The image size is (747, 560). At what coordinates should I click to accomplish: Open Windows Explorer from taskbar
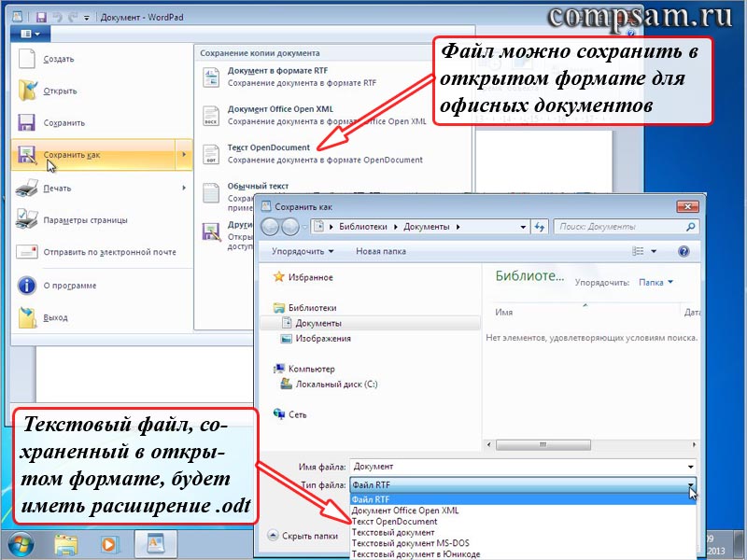click(66, 544)
